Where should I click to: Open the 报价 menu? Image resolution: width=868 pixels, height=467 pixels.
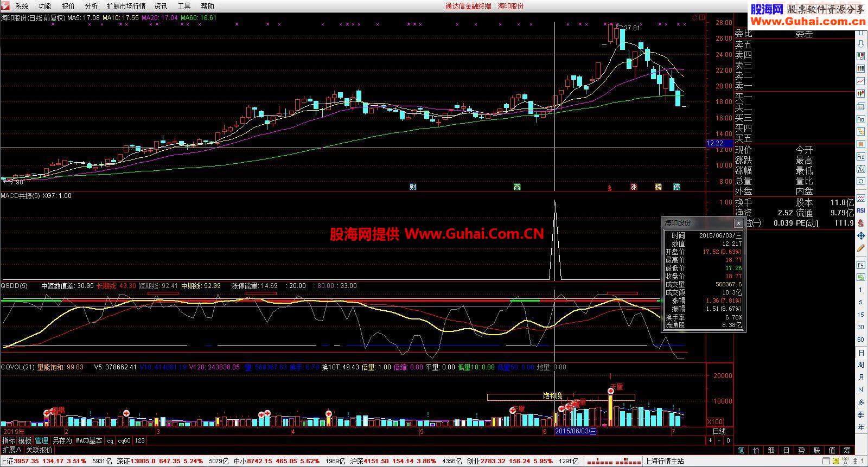coord(68,6)
